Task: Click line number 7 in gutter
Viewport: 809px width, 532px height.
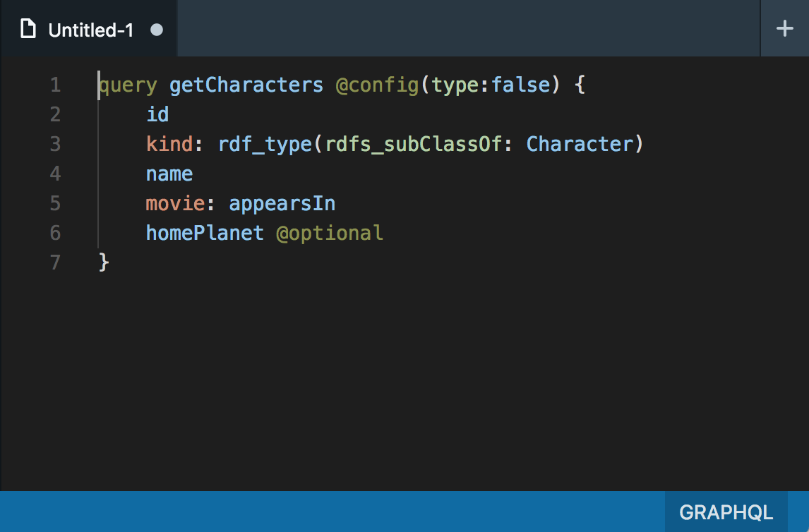Action: click(55, 262)
